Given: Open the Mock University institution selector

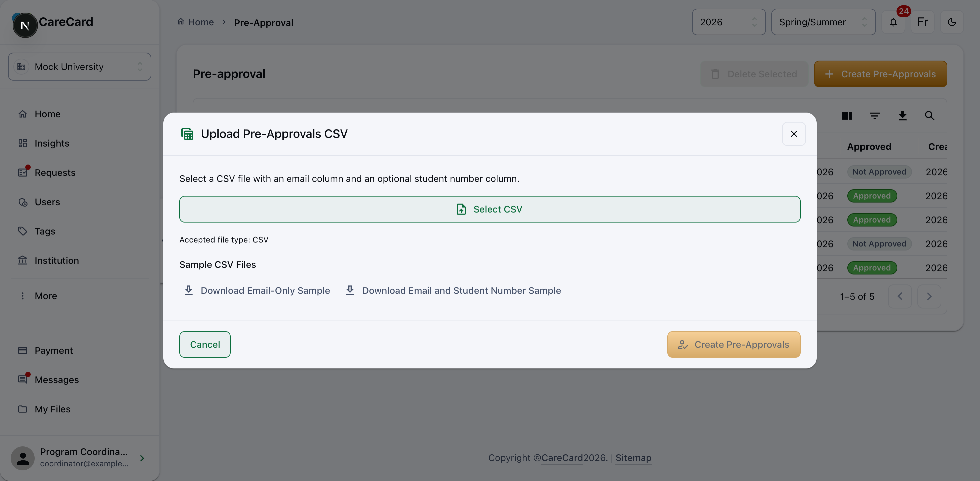Looking at the screenshot, I should coord(80,67).
